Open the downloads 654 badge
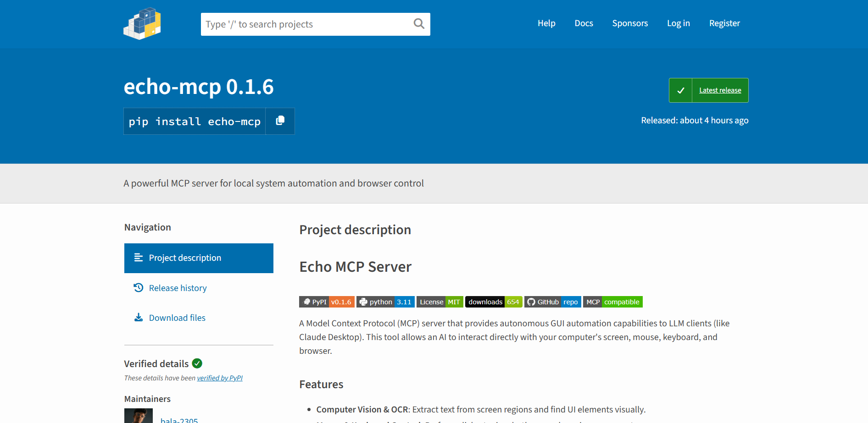868x423 pixels. [x=494, y=302]
